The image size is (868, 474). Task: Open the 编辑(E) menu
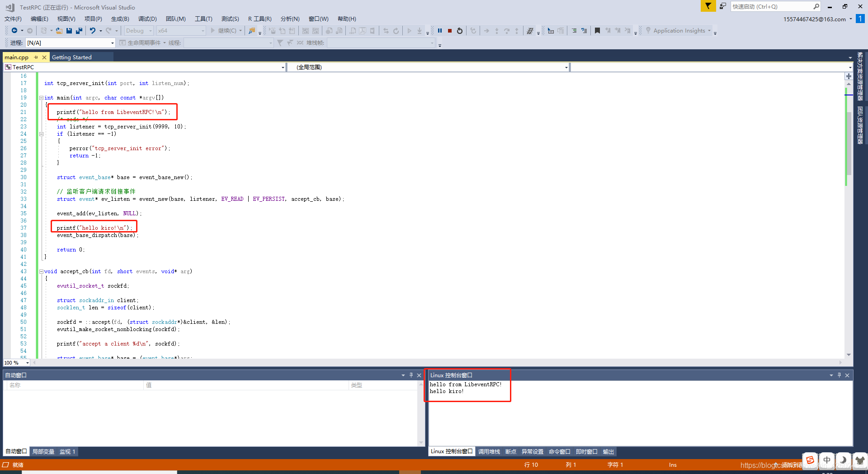tap(39, 19)
